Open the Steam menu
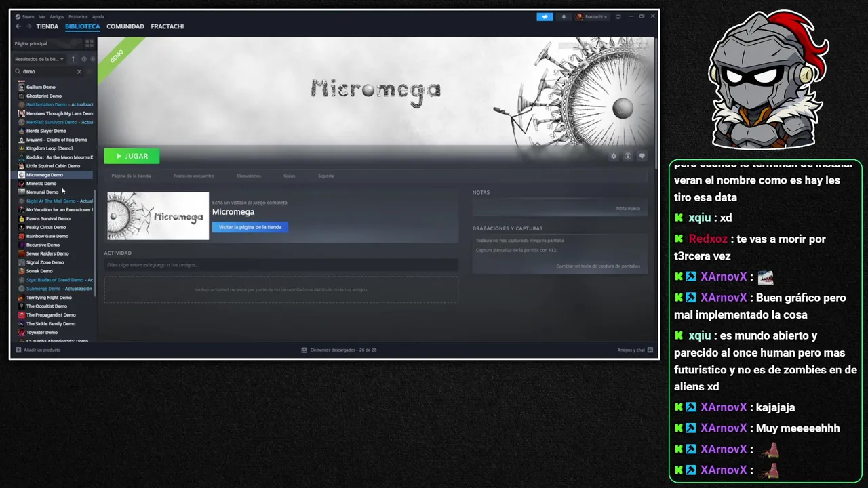The height and width of the screenshot is (488, 868). (x=25, y=16)
